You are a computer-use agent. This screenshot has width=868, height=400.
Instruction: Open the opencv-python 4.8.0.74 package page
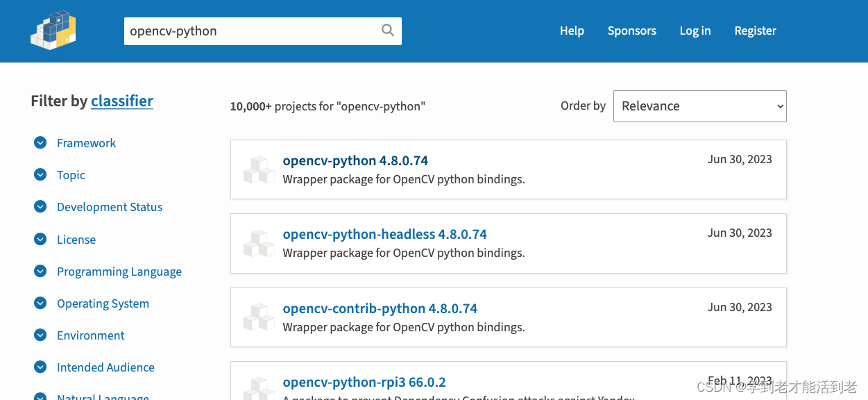click(x=355, y=160)
